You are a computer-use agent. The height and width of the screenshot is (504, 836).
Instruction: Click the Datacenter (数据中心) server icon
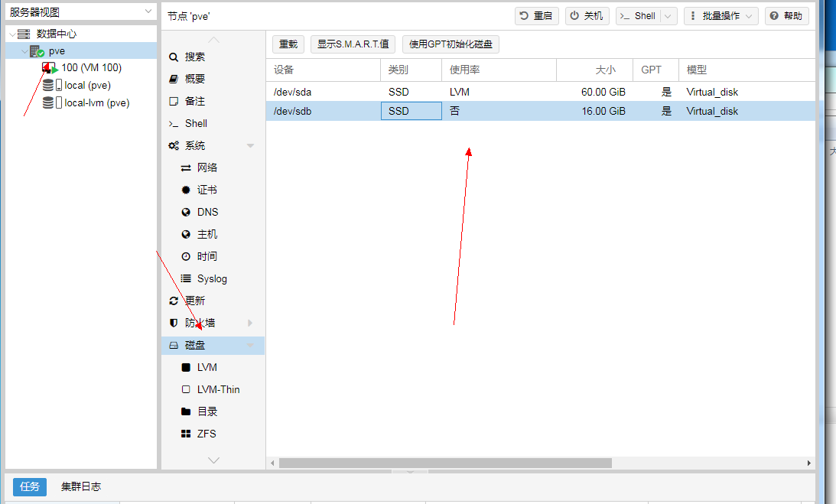(x=24, y=34)
